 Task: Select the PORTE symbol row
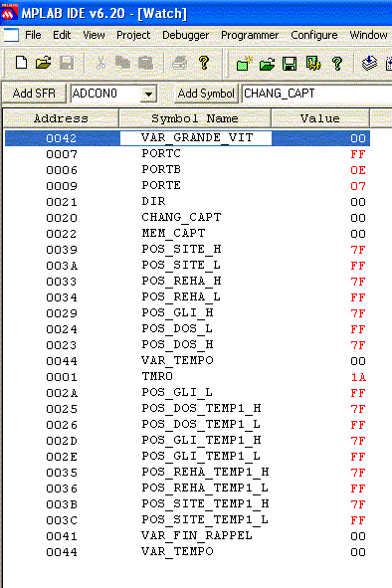188,186
